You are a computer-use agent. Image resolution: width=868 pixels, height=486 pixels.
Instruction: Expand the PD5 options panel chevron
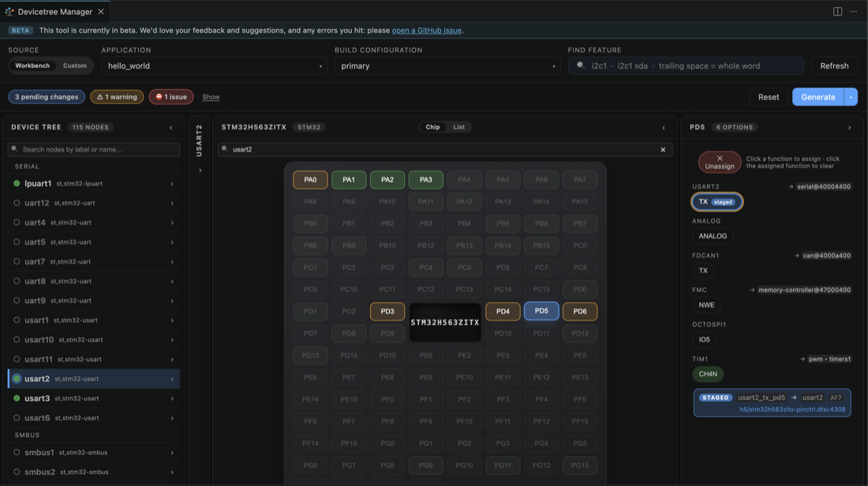850,128
